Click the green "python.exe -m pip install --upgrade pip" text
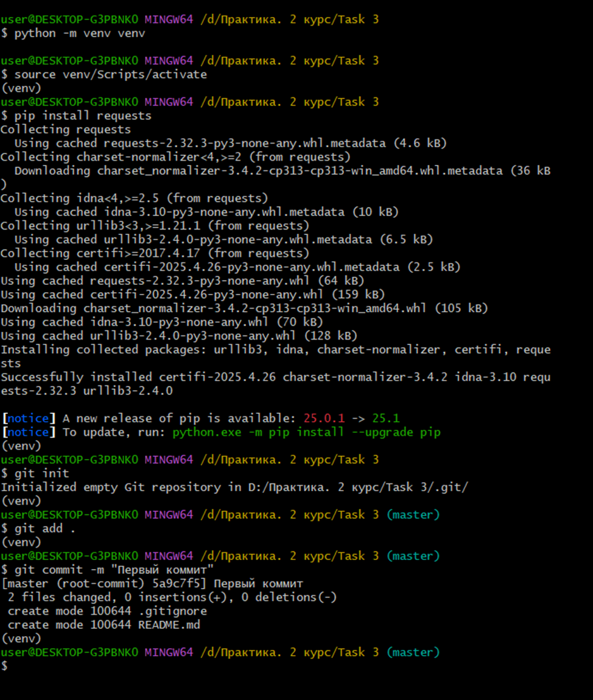The width and height of the screenshot is (593, 700). pyautogui.click(x=306, y=433)
